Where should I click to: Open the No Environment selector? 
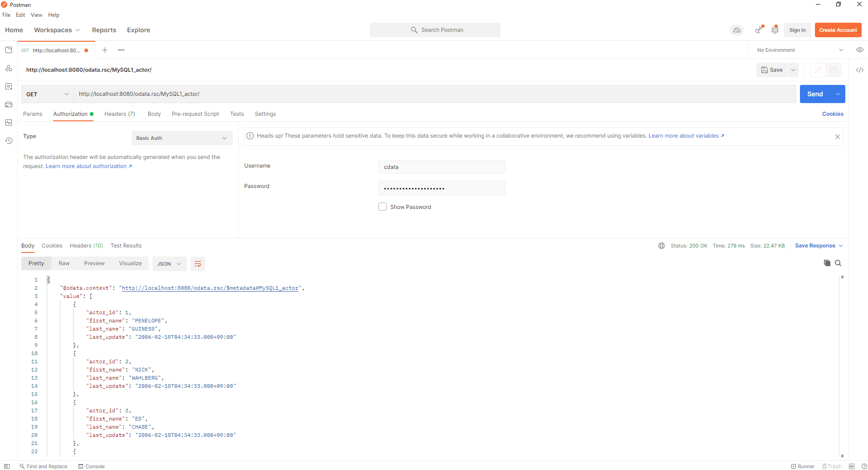(799, 50)
